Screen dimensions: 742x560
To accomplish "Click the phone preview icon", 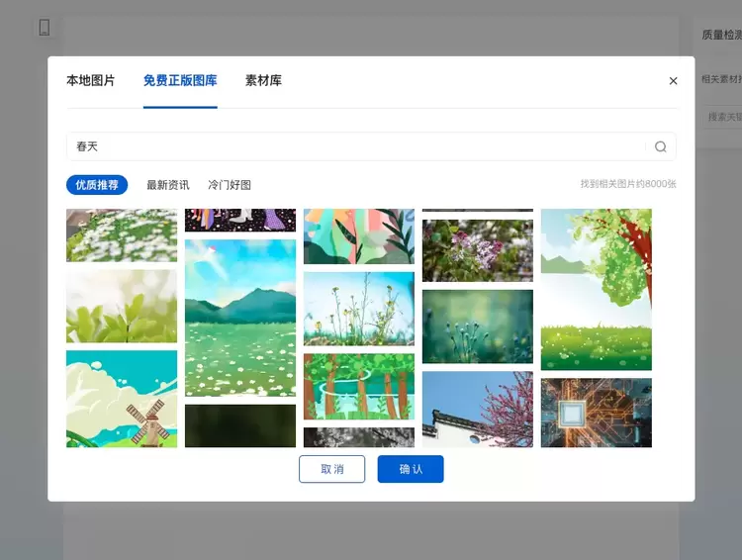I will (x=45, y=28).
